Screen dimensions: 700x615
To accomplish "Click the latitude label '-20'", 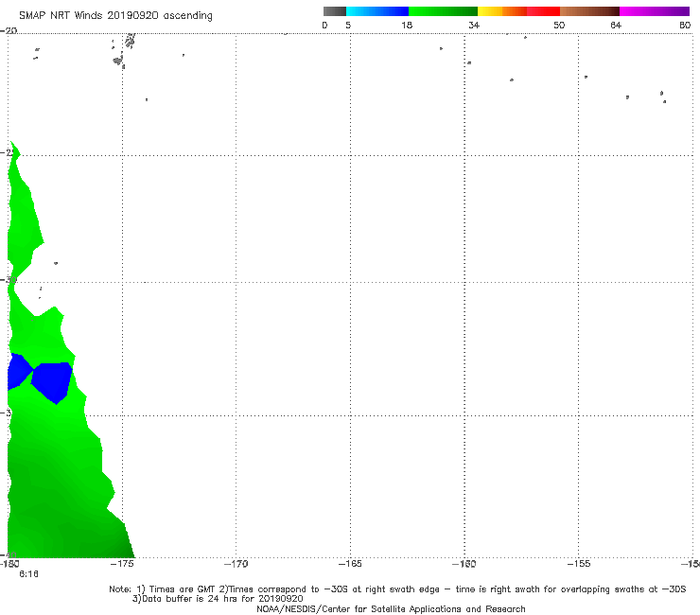I will coord(9,30).
